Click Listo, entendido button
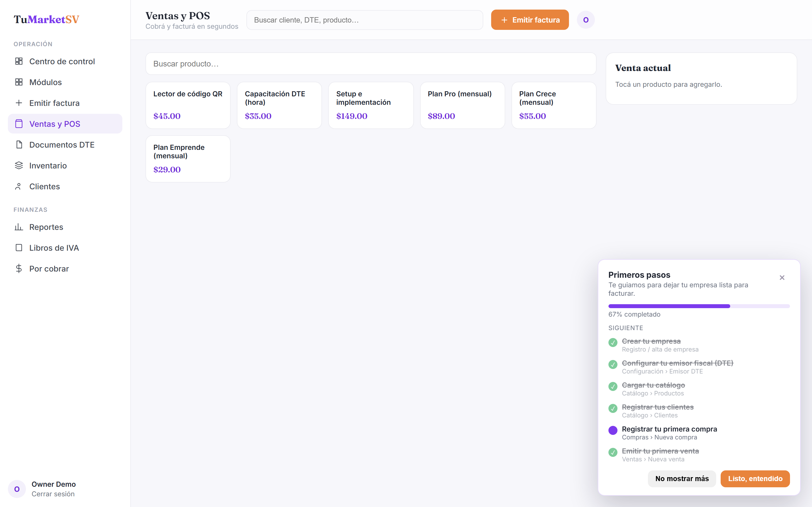 755,479
